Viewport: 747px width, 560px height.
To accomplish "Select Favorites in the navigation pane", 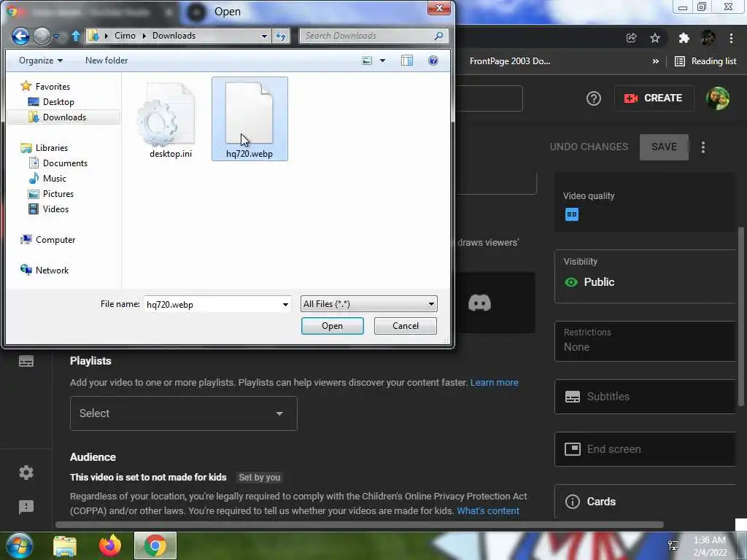I will click(53, 87).
